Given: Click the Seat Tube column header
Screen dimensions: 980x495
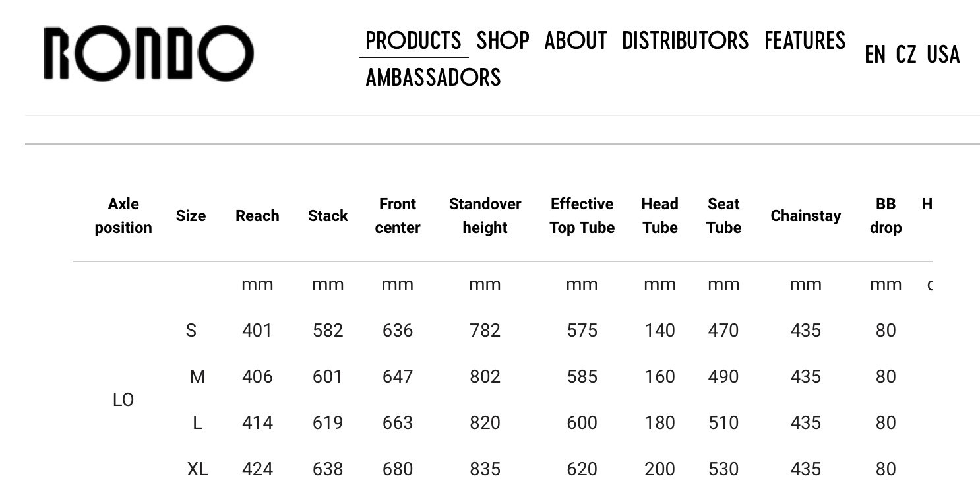Looking at the screenshot, I should click(723, 216).
